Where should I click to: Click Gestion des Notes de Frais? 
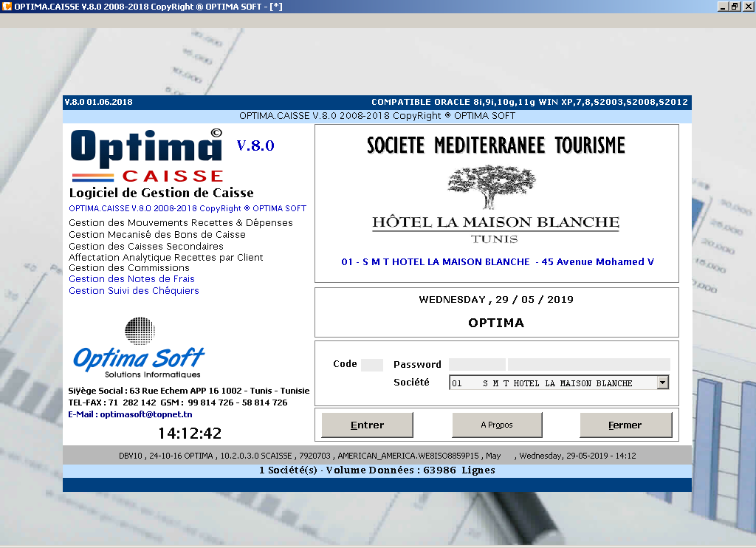coord(131,279)
